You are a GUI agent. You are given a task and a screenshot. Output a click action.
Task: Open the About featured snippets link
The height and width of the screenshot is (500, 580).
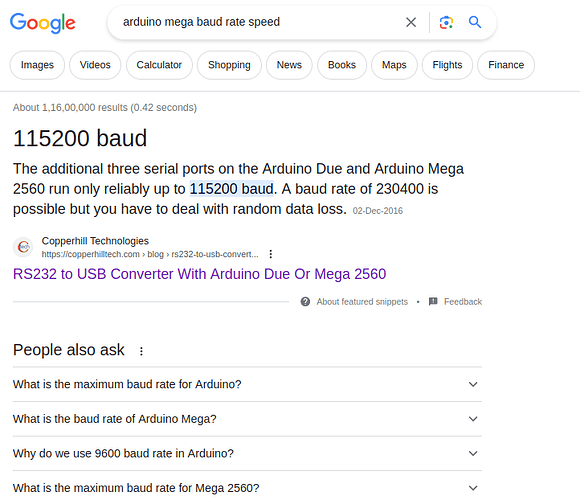(362, 302)
